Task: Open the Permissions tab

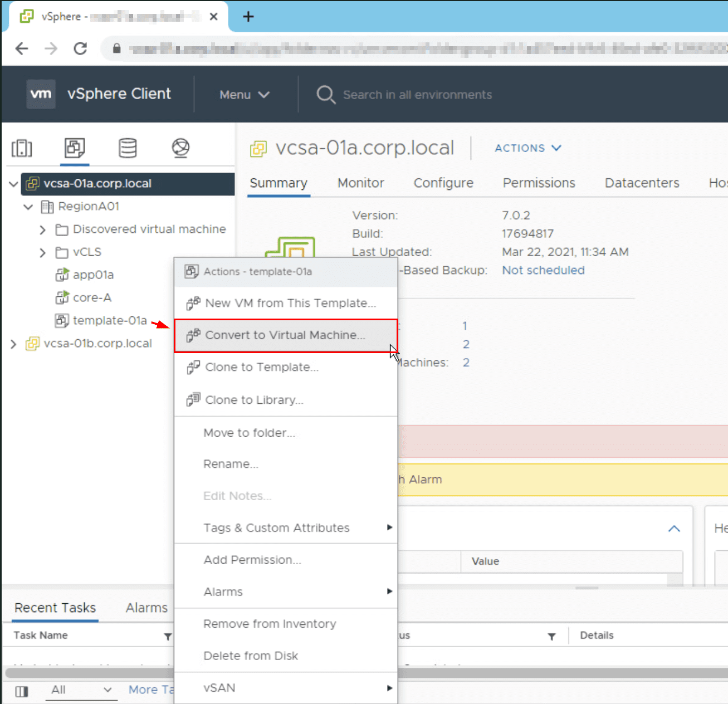Action: tap(539, 183)
